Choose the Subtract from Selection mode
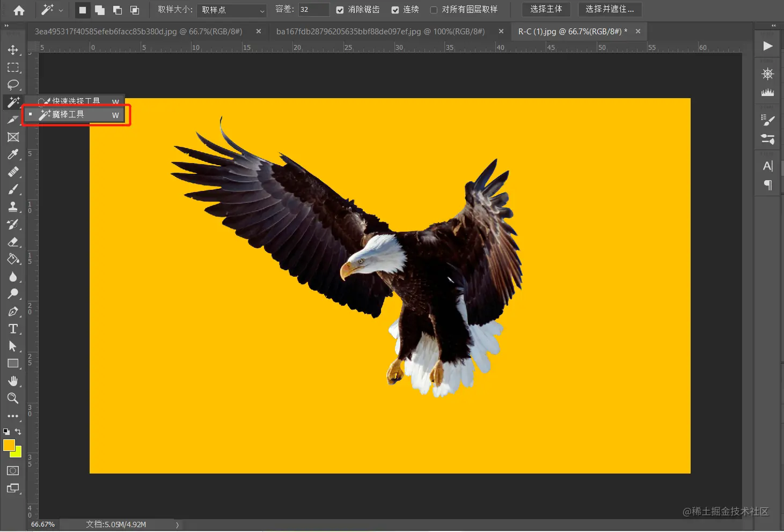This screenshot has height=532, width=784. [x=118, y=10]
